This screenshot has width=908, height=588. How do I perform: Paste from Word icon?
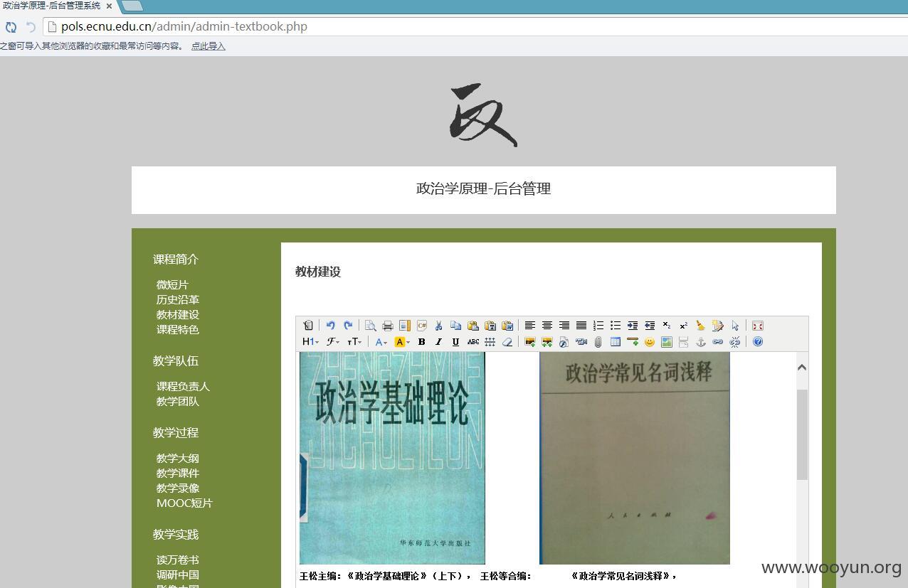pos(507,326)
